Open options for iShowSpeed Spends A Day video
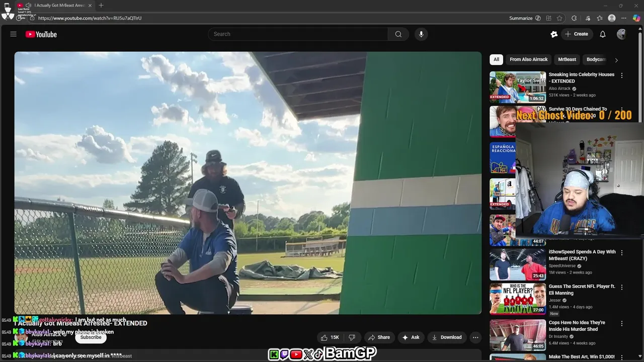Viewport: 644px width, 362px height. coord(622,253)
